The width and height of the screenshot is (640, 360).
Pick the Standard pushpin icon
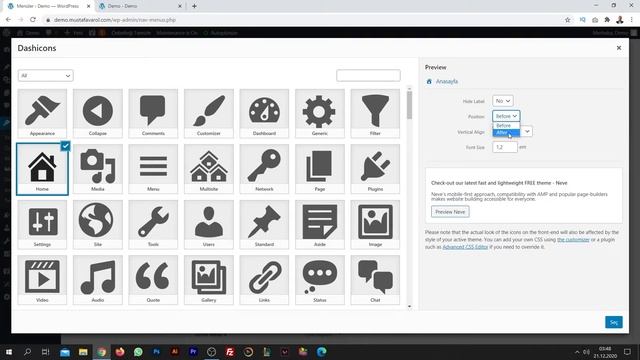click(264, 224)
